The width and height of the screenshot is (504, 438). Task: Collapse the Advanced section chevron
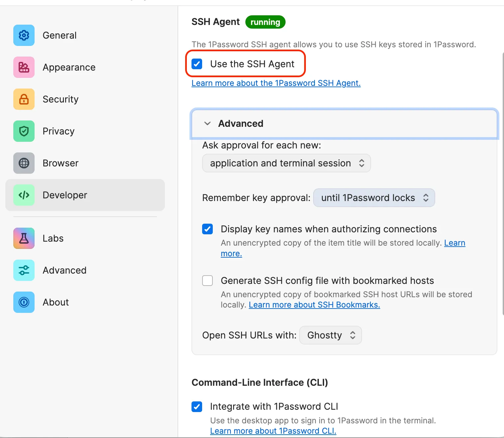click(x=207, y=123)
